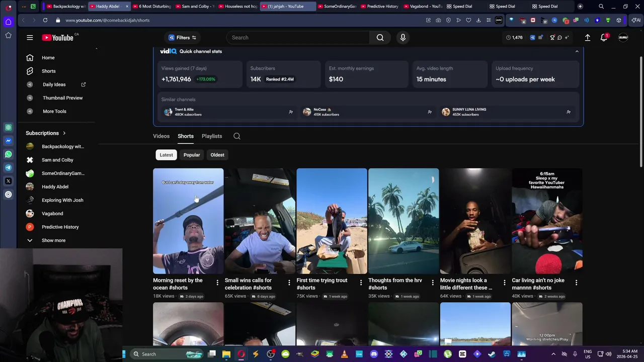Open vidIQ Filters in header

pos(183,38)
